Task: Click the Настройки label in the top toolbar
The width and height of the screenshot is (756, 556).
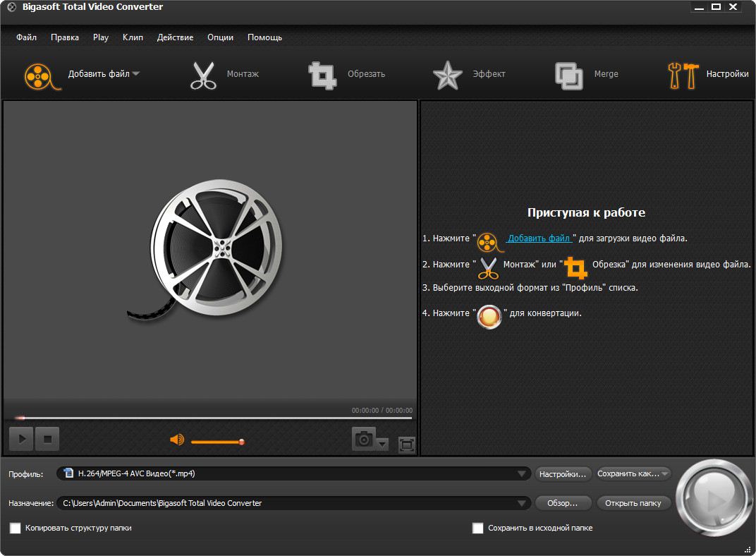Action: point(727,74)
